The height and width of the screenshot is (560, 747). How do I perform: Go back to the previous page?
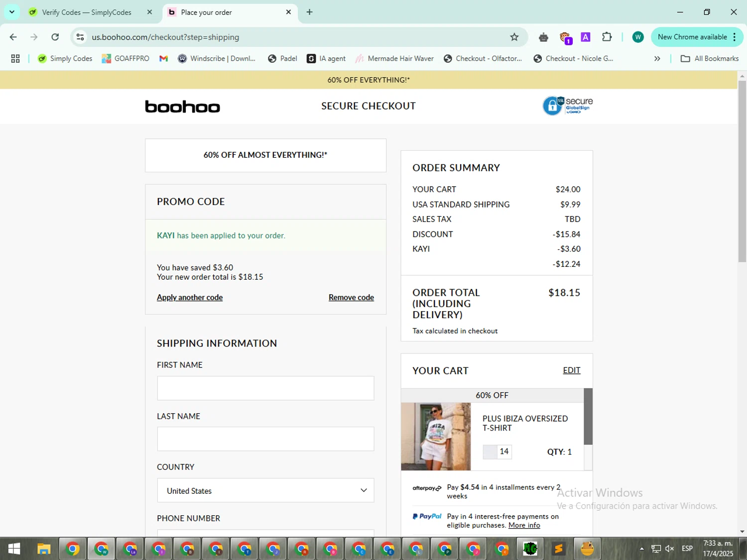[13, 37]
